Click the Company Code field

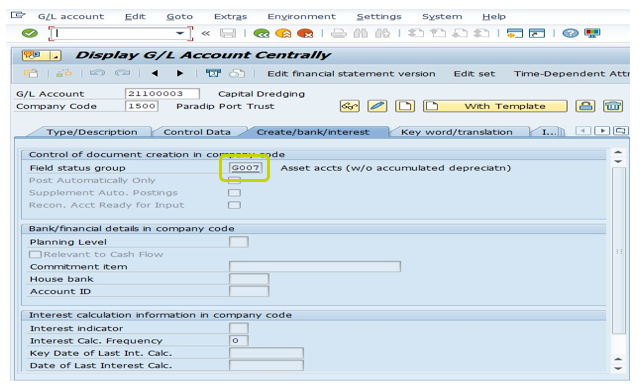tap(142, 106)
